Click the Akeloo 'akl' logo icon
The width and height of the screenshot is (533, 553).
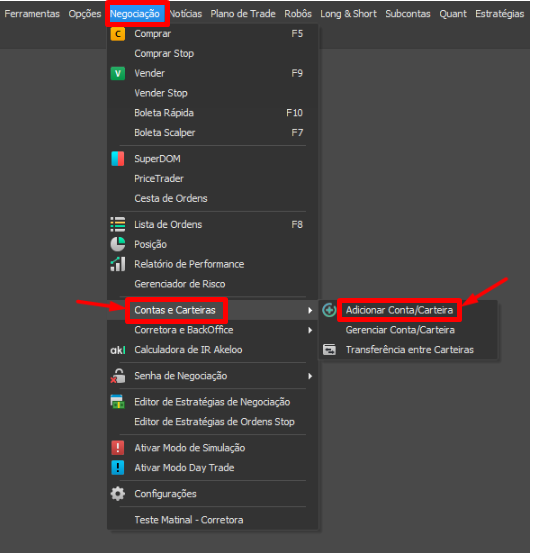pyautogui.click(x=118, y=350)
